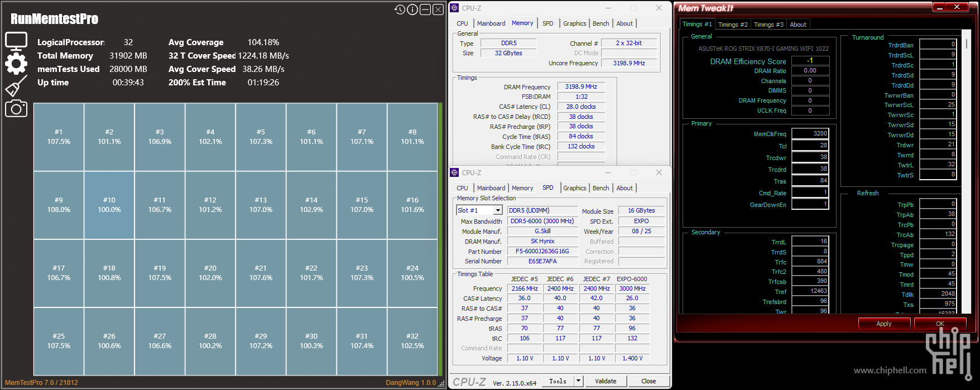Click the MemTestPro 7.0 / 21812 status text
Image resolution: width=980 pixels, height=390 pixels.
(41, 383)
